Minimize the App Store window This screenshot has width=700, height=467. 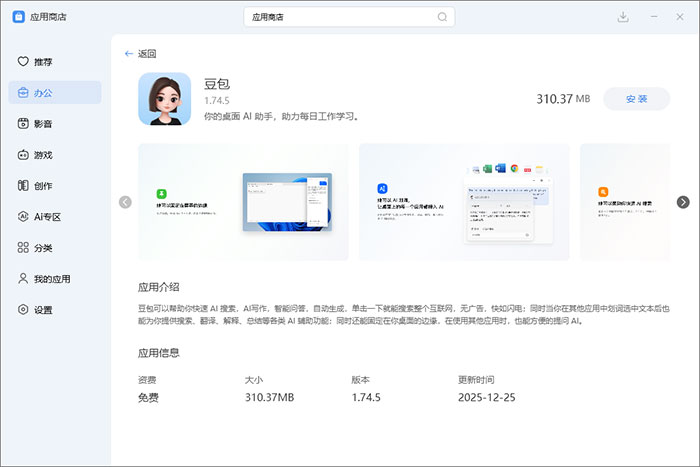click(654, 17)
